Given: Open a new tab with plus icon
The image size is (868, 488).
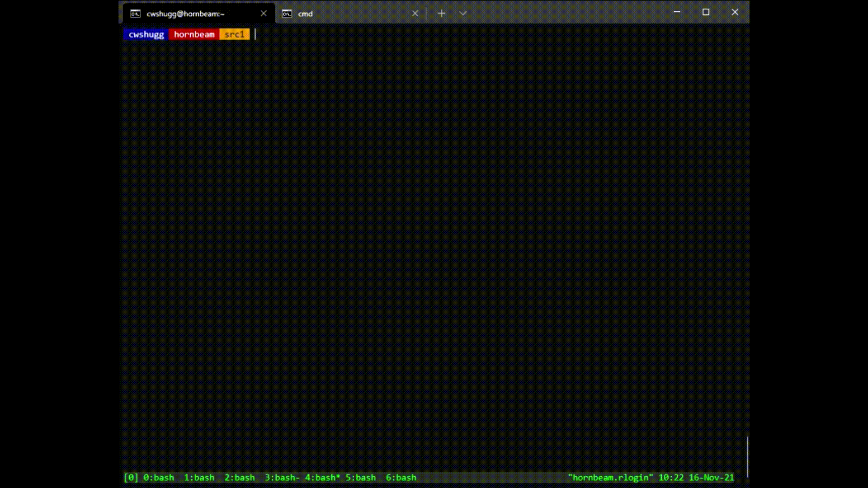Looking at the screenshot, I should click(441, 14).
